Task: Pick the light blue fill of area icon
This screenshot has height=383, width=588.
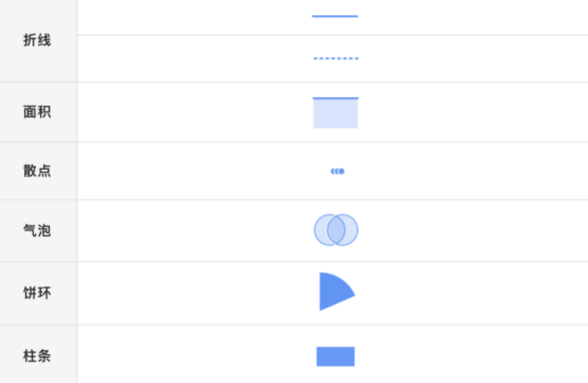Action: [x=335, y=115]
